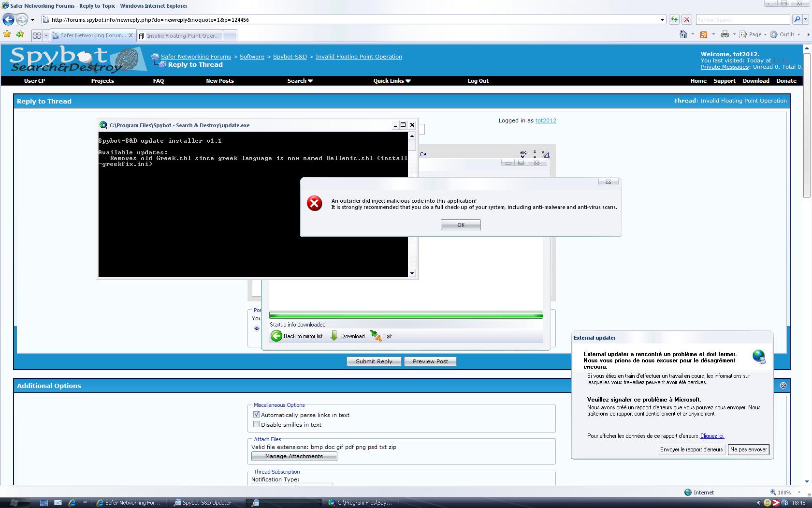Open the FAQ menu item
Viewport: 812px width, 508px height.
tap(159, 81)
